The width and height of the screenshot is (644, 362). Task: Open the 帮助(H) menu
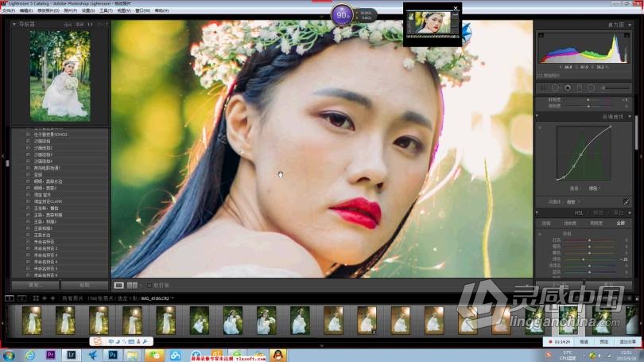161,10
